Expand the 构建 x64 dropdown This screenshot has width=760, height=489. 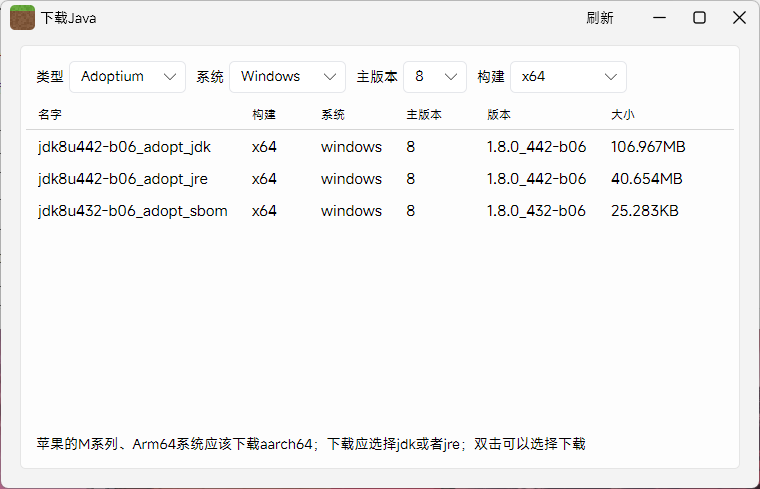click(x=568, y=77)
